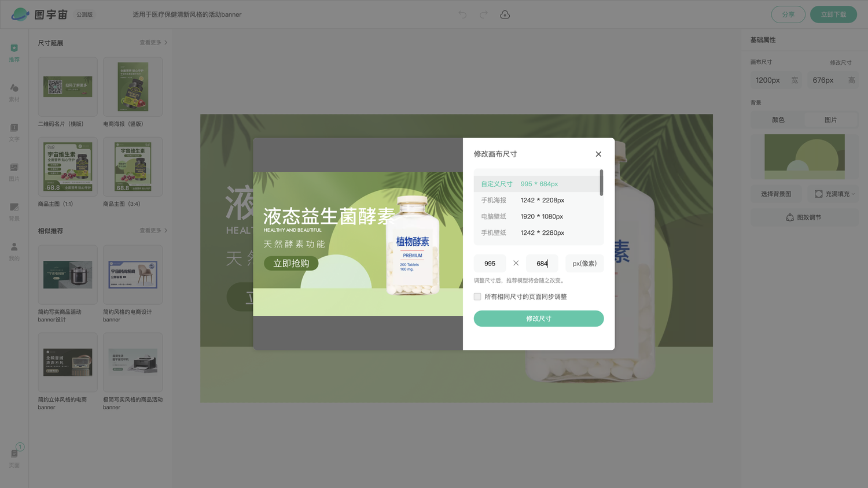Close the 修改画布尺寸 dialog
The height and width of the screenshot is (488, 868).
[x=598, y=154]
